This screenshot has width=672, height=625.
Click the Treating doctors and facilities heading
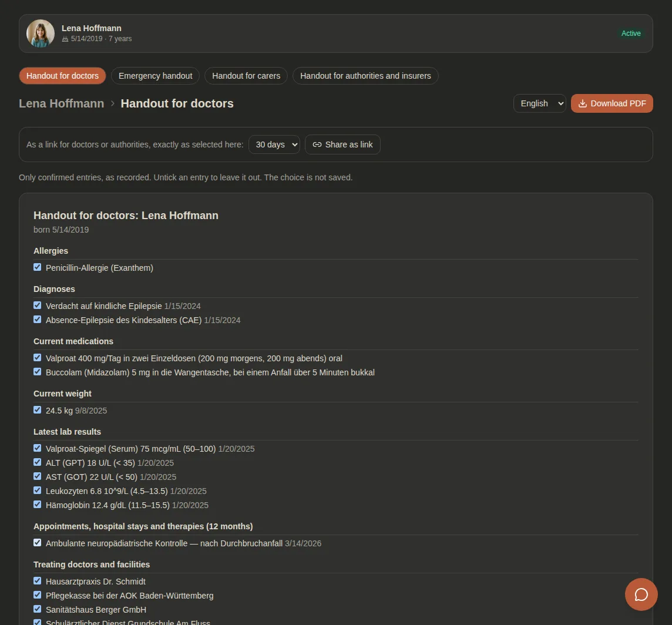[92, 564]
